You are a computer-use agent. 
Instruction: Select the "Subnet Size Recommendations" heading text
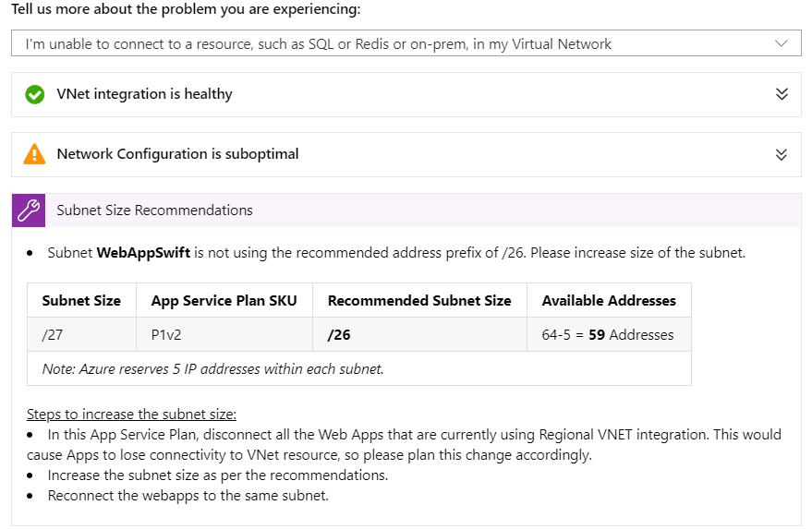coord(154,210)
